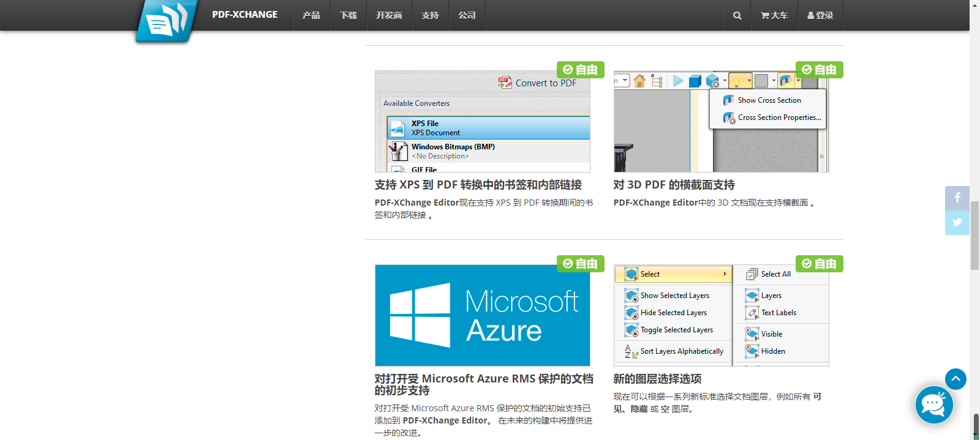Click the 自由 badge on Azure card
Screen dimensions: 980x440
tap(581, 264)
